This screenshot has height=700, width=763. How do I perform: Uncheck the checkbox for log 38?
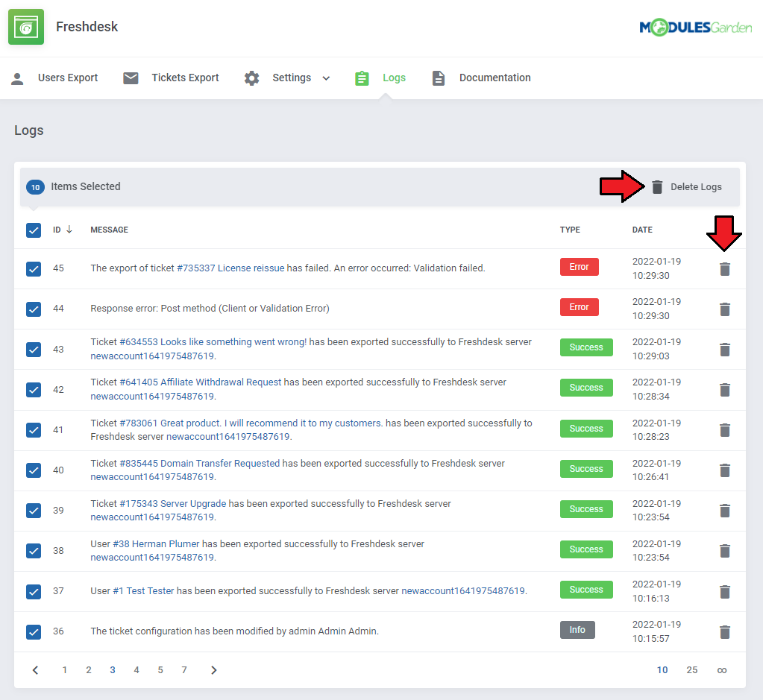(x=34, y=551)
